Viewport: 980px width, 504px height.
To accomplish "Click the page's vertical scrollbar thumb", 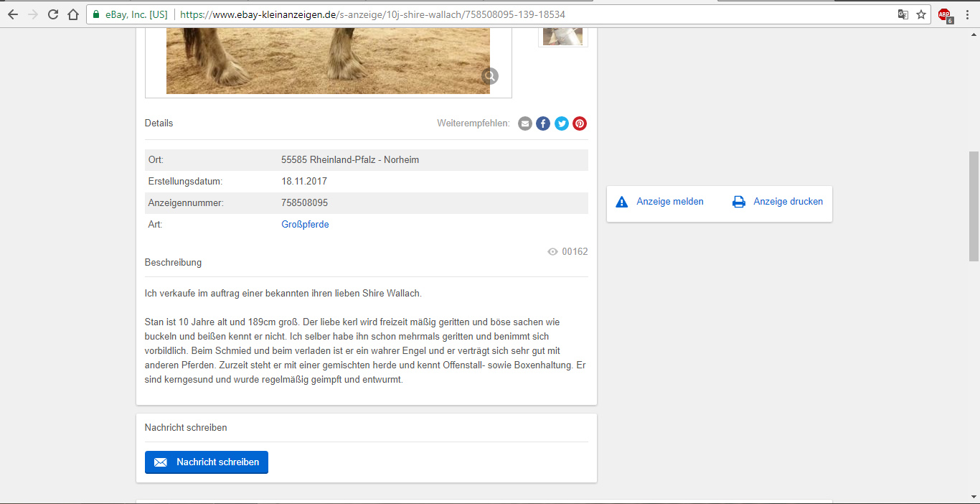I will point(973,205).
